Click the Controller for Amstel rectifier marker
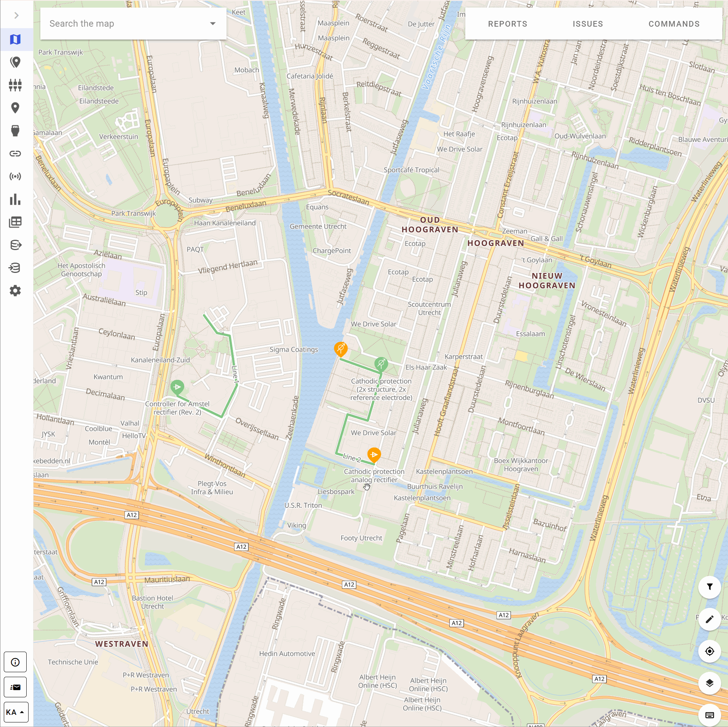The height and width of the screenshot is (727, 728). (177, 387)
